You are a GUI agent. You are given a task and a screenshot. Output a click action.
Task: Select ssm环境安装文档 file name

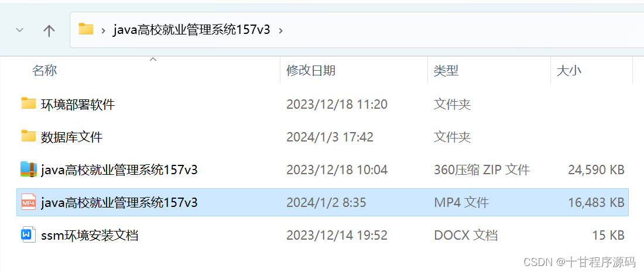coord(90,235)
